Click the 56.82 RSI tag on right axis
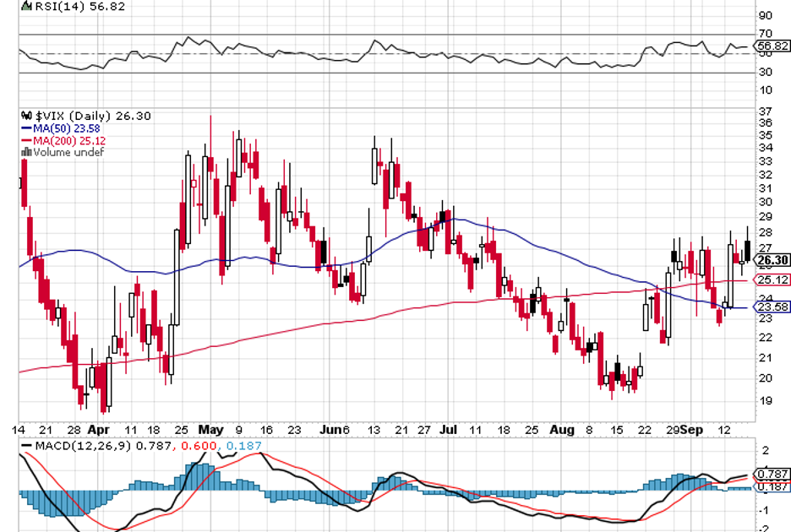This screenshot has width=791, height=532. [x=771, y=46]
